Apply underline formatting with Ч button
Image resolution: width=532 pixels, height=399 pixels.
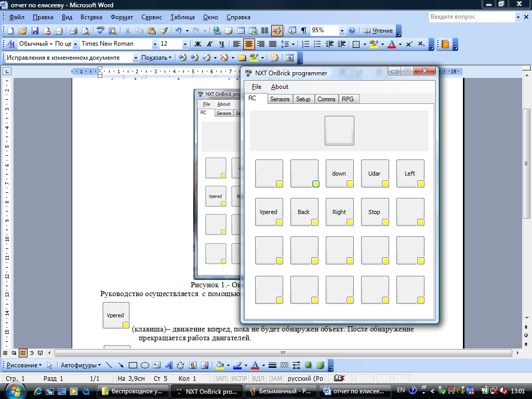coord(221,44)
